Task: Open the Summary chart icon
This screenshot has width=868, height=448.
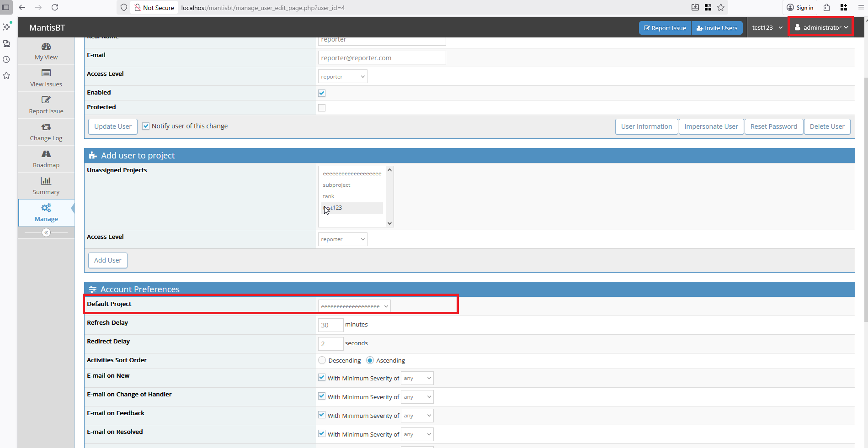Action: tap(46, 181)
